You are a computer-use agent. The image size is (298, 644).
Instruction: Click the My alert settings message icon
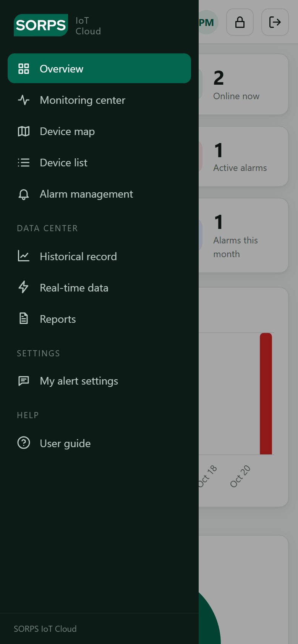[24, 381]
